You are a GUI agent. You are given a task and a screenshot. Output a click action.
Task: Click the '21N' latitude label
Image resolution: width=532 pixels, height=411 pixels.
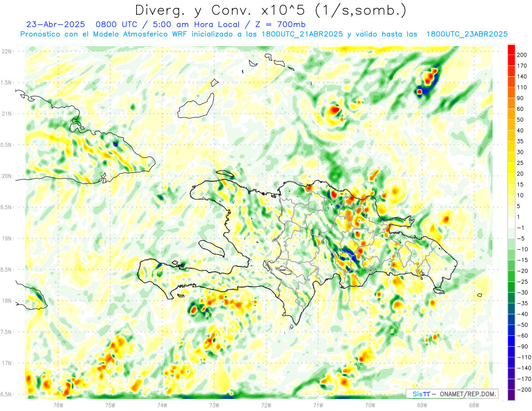coord(6,114)
